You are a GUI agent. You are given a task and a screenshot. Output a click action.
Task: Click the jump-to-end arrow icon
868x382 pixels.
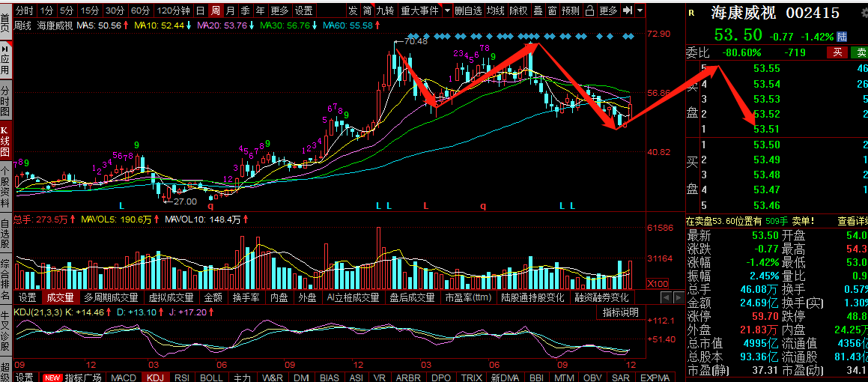tap(627, 10)
